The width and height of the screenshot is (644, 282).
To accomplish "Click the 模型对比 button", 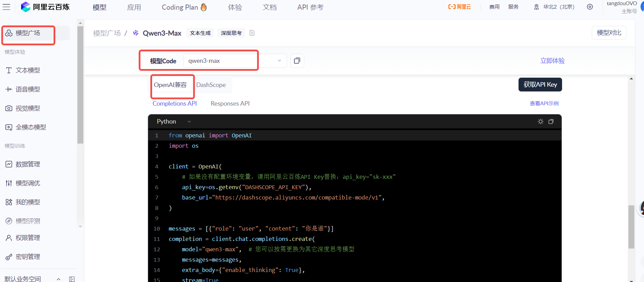I will (609, 33).
